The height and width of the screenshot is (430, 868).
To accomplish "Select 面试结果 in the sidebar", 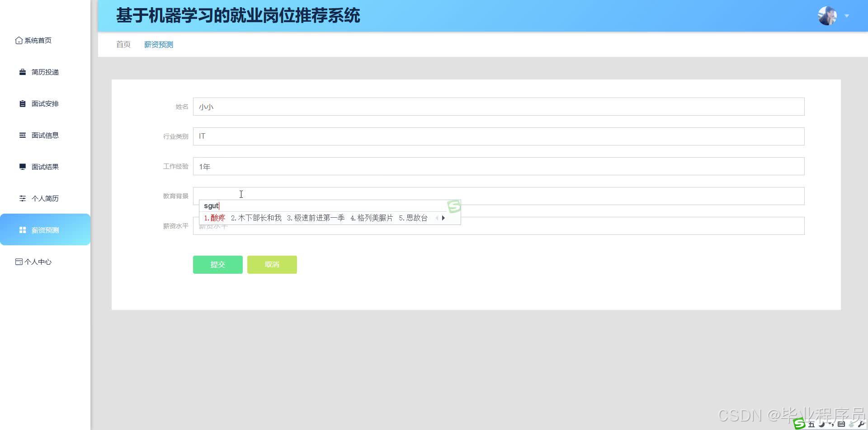I will [x=45, y=167].
